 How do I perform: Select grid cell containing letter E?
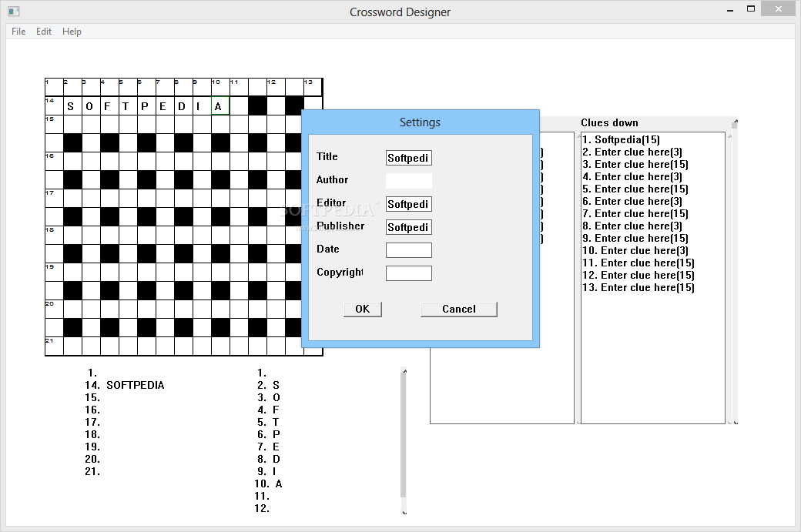coord(165,105)
